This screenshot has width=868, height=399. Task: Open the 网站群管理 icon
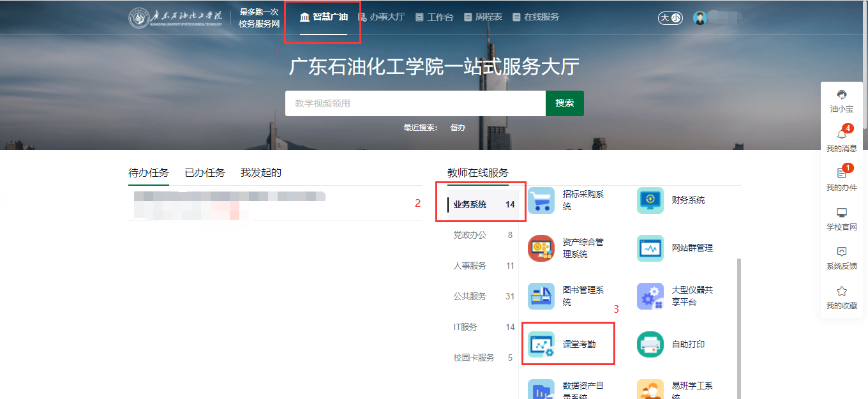pyautogui.click(x=650, y=248)
